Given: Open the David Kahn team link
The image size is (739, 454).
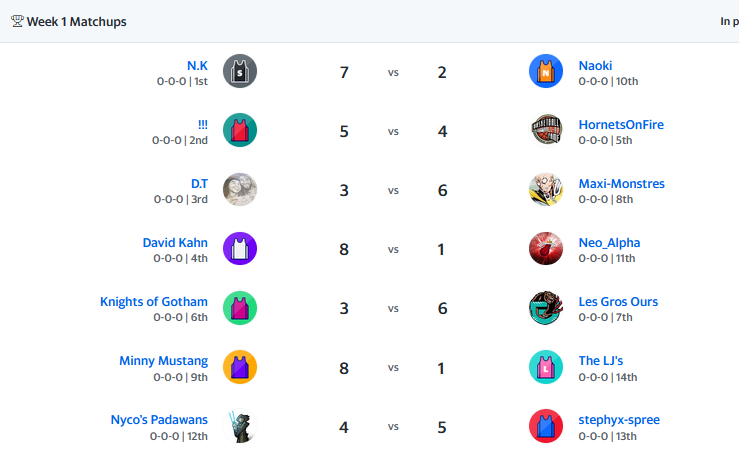Looking at the screenshot, I should coord(175,243).
